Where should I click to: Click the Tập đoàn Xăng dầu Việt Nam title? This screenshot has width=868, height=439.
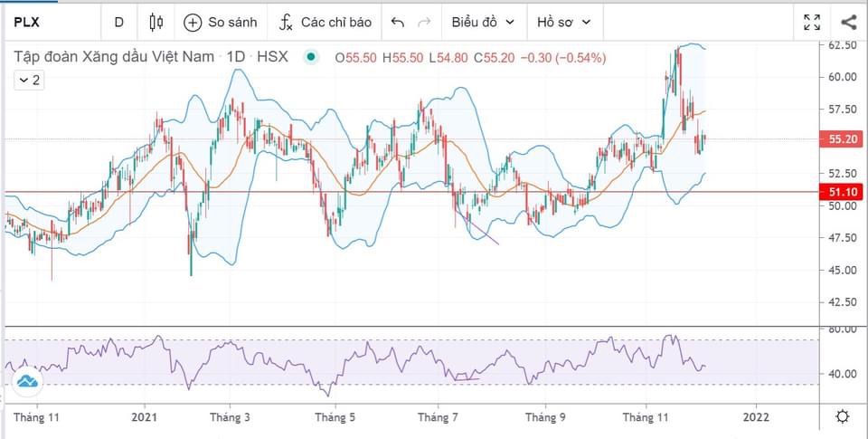[x=113, y=57]
